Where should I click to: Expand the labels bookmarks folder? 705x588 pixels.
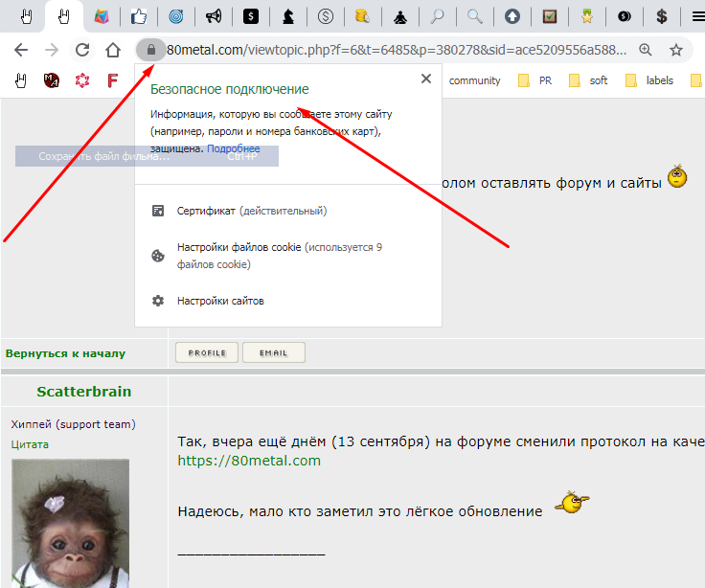pyautogui.click(x=649, y=80)
